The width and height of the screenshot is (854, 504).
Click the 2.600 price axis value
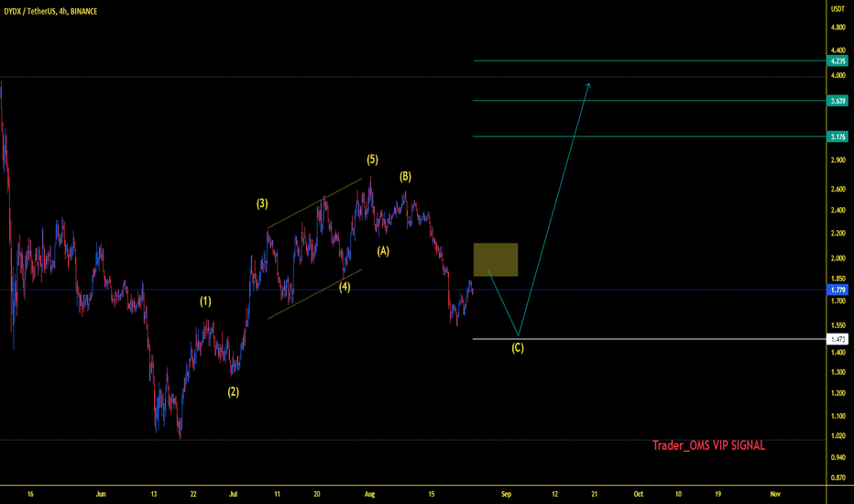click(x=838, y=189)
